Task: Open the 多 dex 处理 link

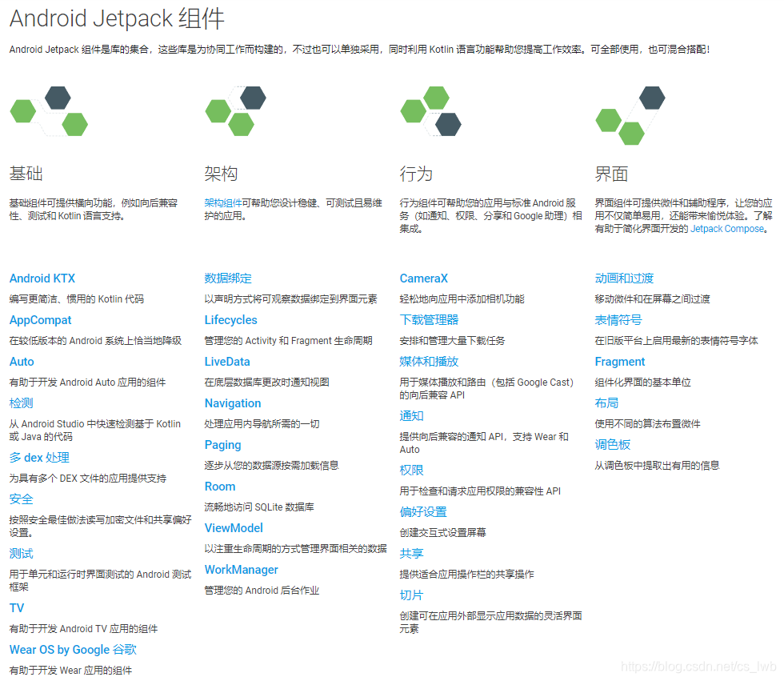Action: [x=39, y=458]
